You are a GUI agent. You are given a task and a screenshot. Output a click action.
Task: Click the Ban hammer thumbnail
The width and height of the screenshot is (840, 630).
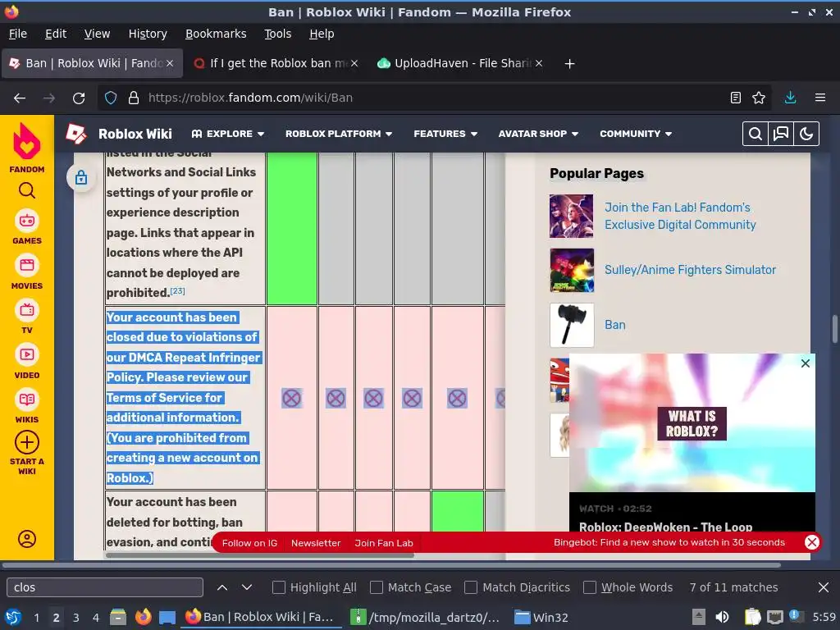(572, 325)
